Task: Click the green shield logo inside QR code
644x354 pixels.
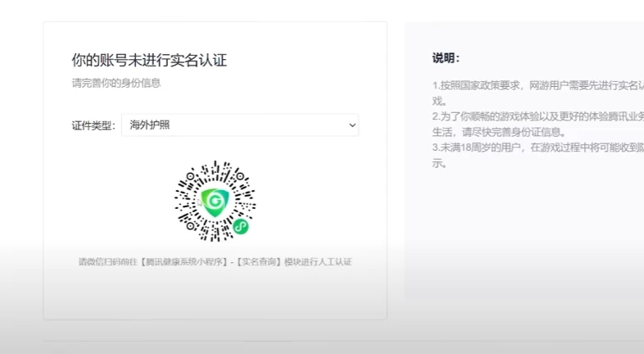Action: click(215, 201)
